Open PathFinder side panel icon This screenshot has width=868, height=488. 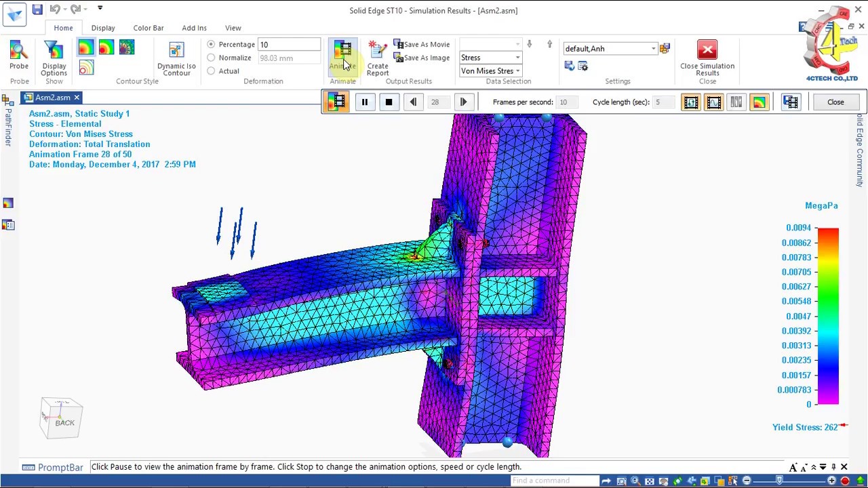[x=8, y=100]
